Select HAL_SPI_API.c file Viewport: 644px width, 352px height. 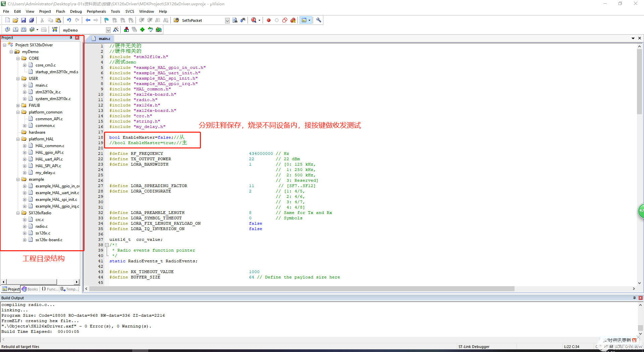pyautogui.click(x=48, y=166)
